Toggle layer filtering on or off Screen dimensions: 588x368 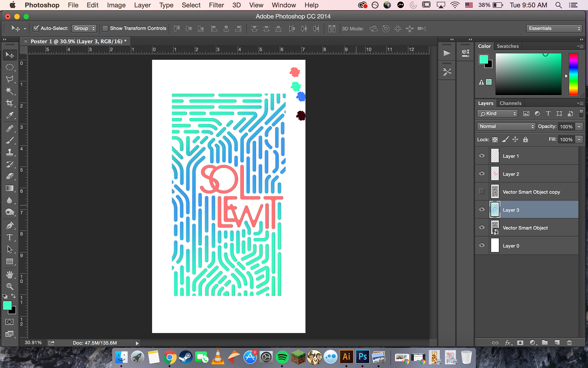click(581, 113)
